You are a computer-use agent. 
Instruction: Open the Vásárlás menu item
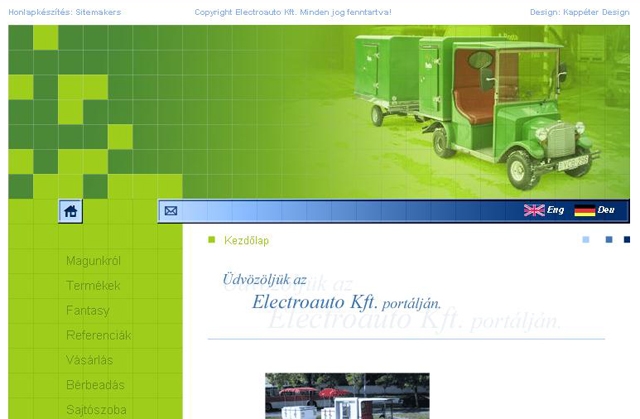coord(89,360)
